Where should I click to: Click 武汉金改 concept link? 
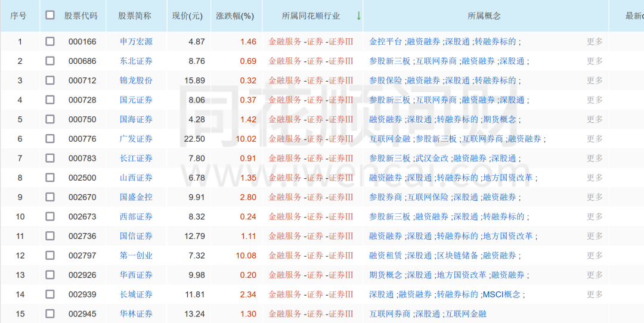pos(432,158)
